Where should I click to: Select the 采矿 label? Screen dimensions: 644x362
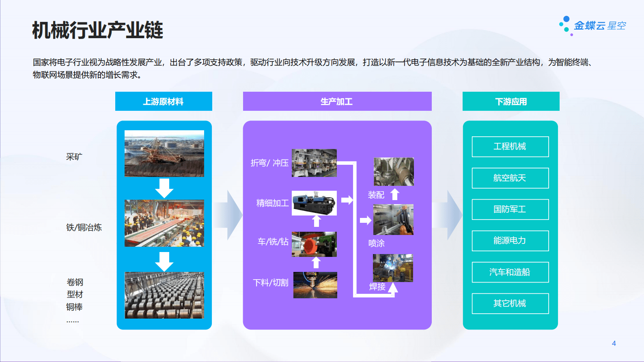(74, 157)
